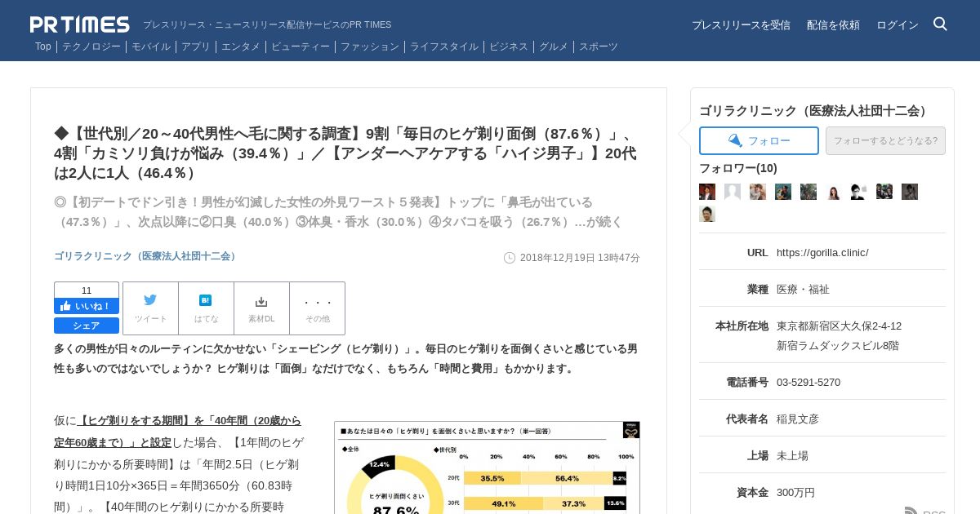Open the その他 more options button
Viewport: 980px width, 514px height.
coord(318,308)
